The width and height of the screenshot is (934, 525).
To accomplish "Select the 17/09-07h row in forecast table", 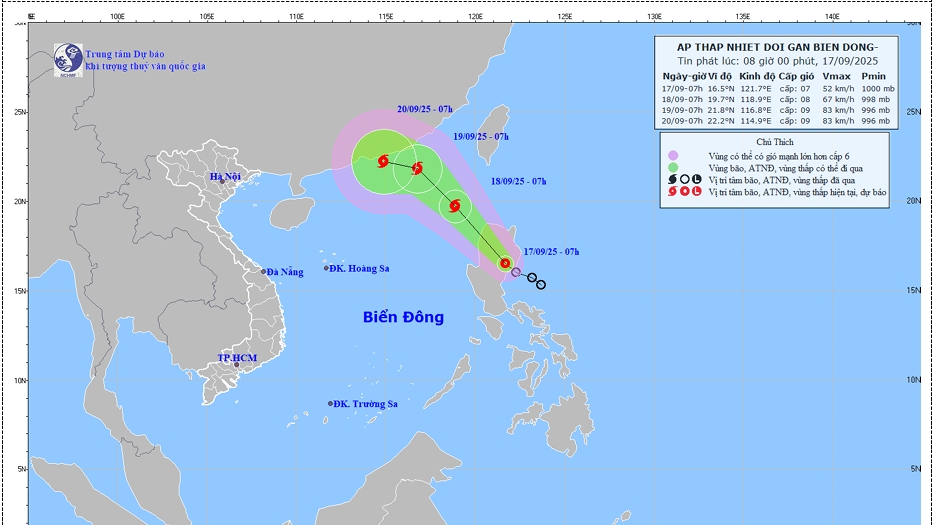I will pyautogui.click(x=776, y=89).
